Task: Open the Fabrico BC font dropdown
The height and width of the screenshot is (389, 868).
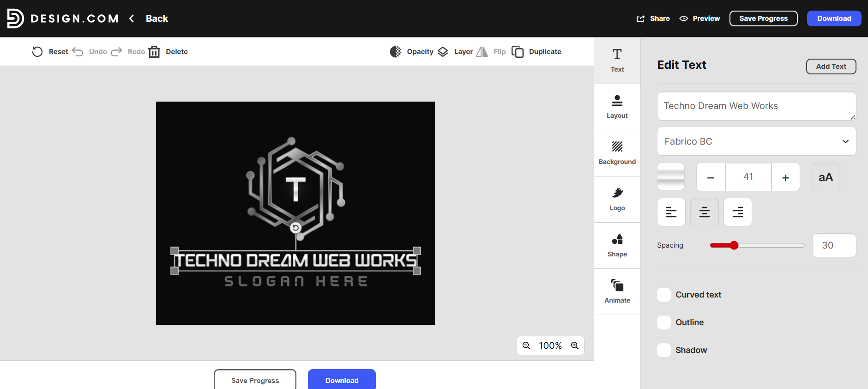Action: (x=757, y=141)
